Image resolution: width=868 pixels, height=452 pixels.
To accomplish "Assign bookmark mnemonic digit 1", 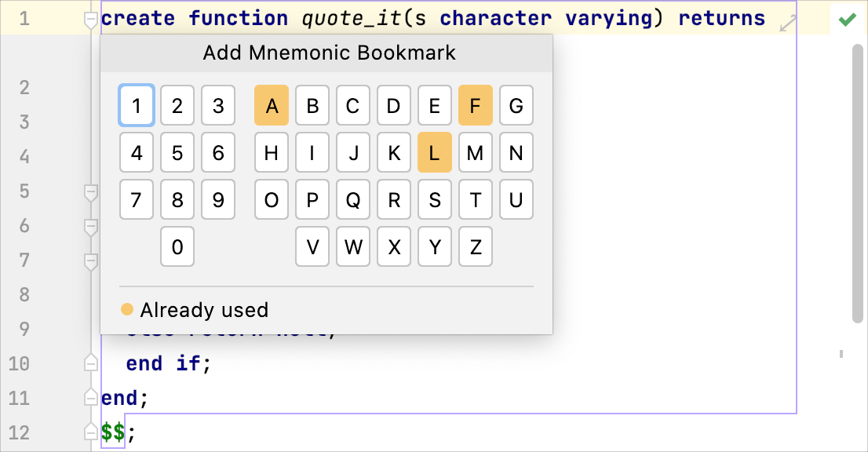I will pos(137,106).
